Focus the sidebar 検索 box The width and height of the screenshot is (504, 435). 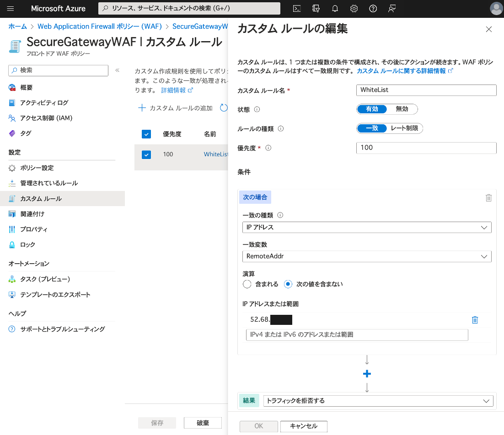click(58, 70)
